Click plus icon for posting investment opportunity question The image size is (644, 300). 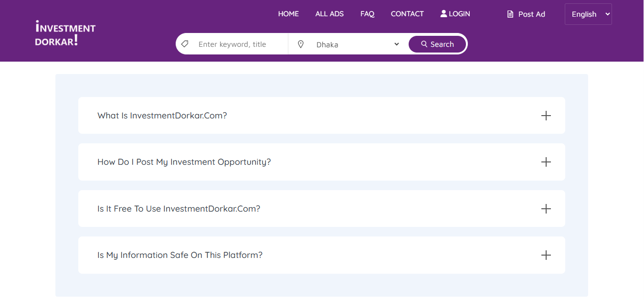click(546, 162)
